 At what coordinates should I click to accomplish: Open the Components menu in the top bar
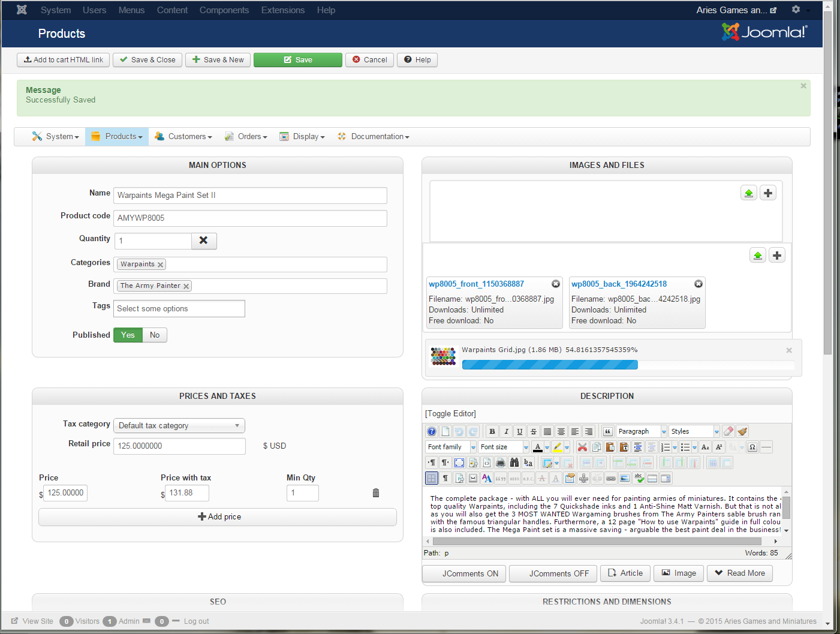224,10
